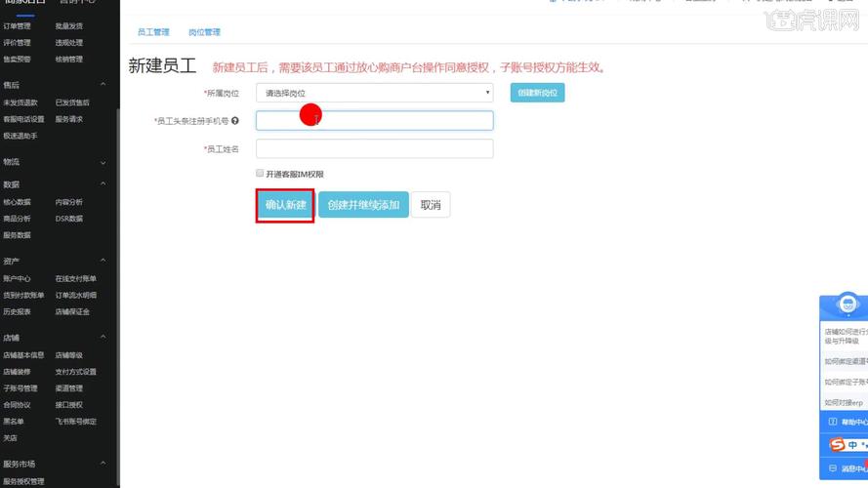Open 核心数据 in the sidebar
The height and width of the screenshot is (488, 868).
coord(18,202)
